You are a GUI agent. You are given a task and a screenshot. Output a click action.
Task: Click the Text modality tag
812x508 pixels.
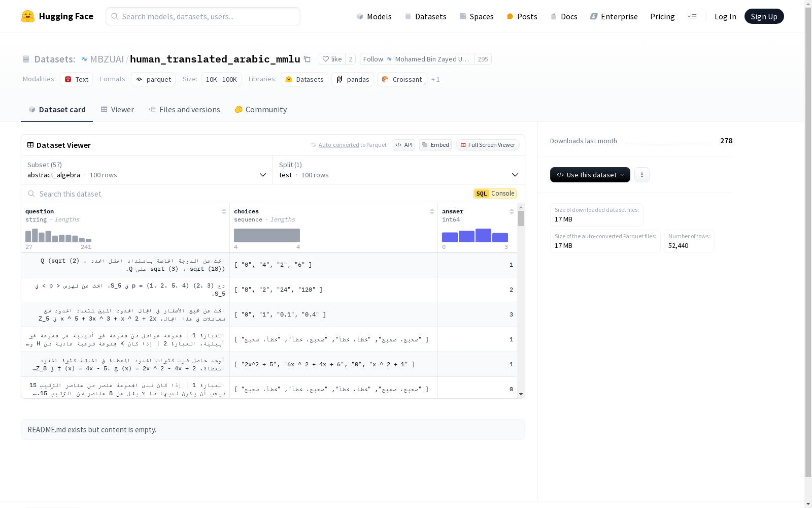coord(77,79)
